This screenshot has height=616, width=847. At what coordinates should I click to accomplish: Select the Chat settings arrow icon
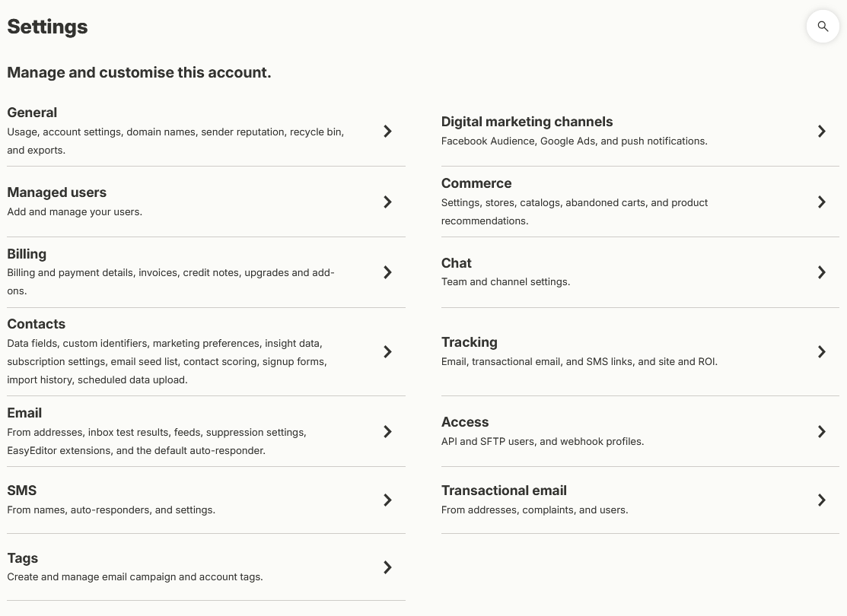(822, 272)
